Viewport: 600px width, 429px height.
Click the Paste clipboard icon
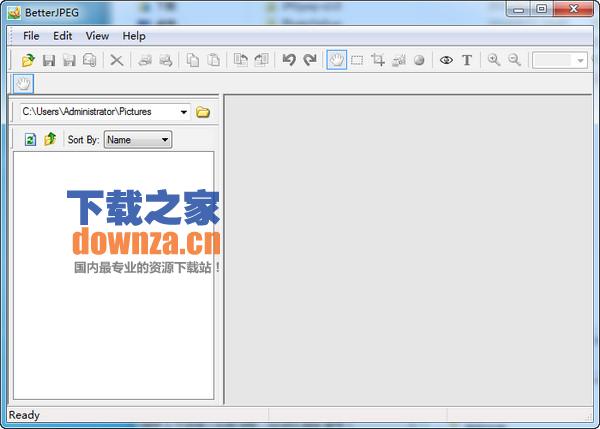pyautogui.click(x=214, y=60)
